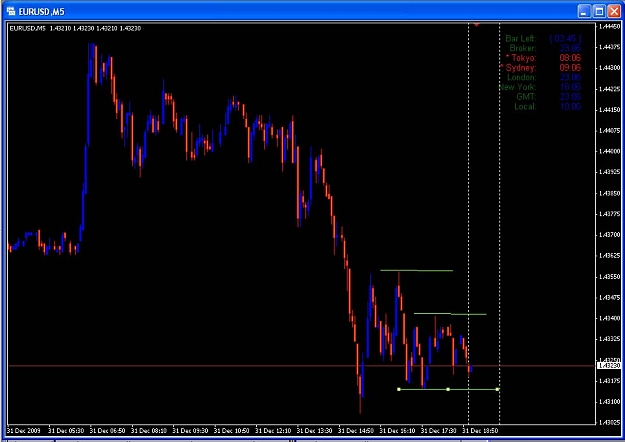Click the 'Bar Left:' label
The height and width of the screenshot is (442, 625).
[521, 39]
